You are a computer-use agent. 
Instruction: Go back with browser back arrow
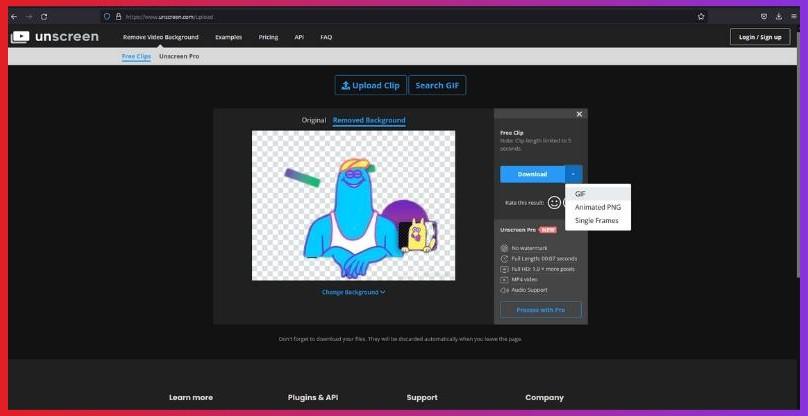pos(14,17)
